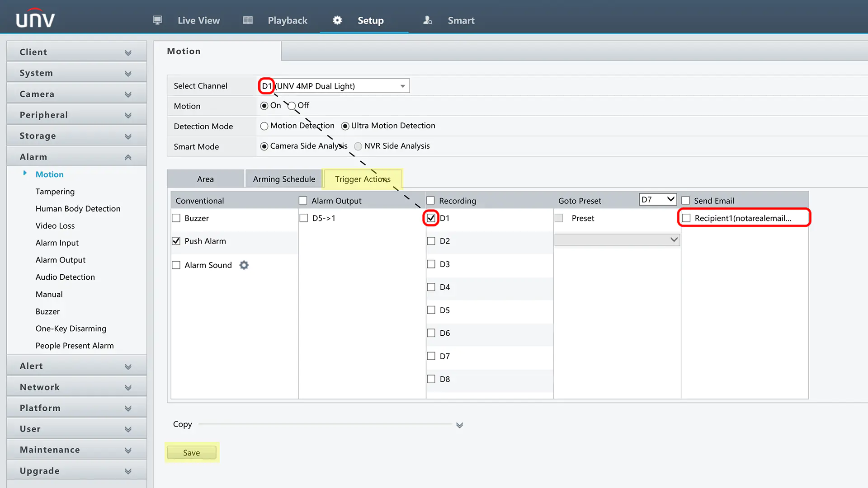Viewport: 868px width, 488px height.
Task: Switch to the Arming Schedule tab
Action: pos(284,179)
